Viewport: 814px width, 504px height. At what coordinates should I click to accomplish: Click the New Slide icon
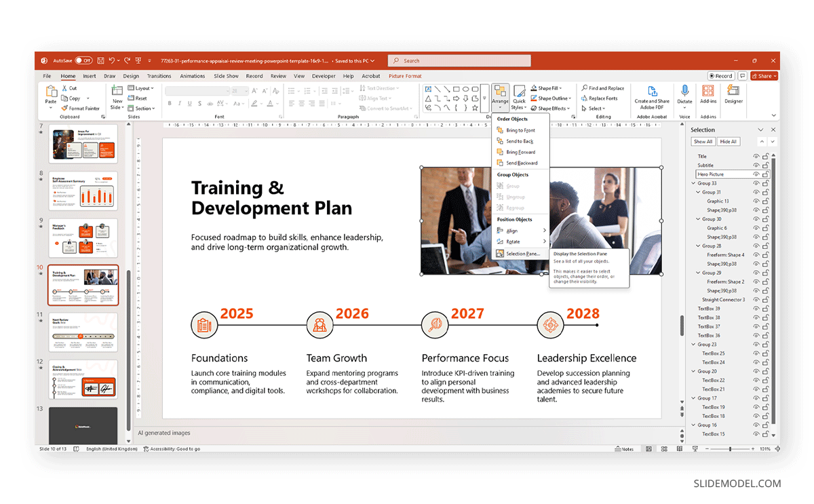coord(117,91)
